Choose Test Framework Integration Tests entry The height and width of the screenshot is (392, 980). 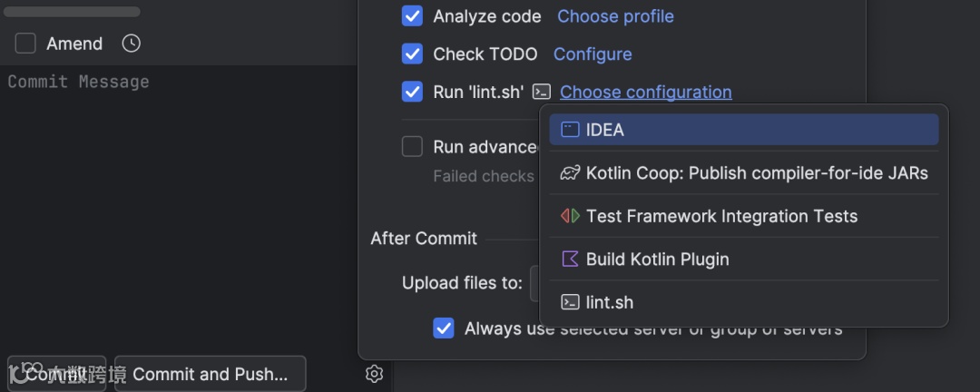pyautogui.click(x=721, y=216)
